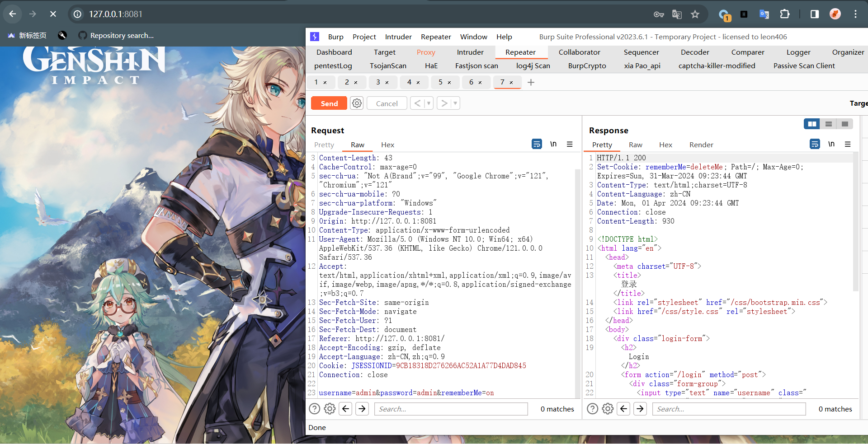Open Repository search bookmark
The width and height of the screenshot is (868, 444).
click(116, 35)
